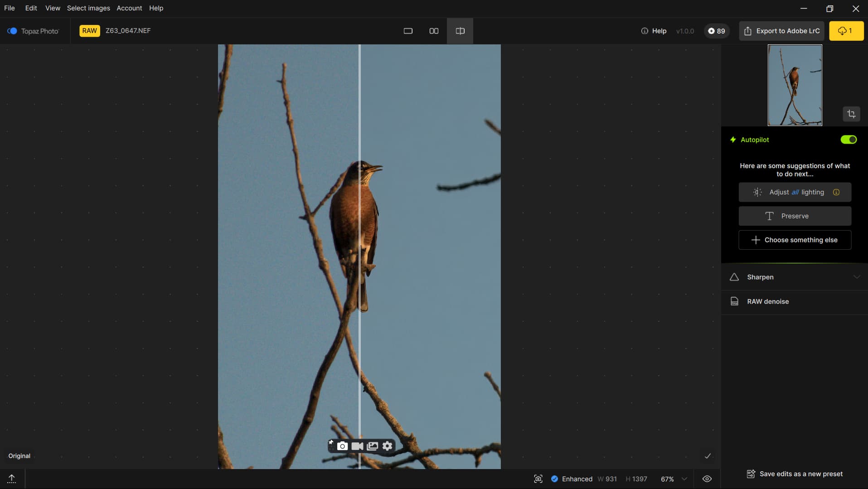Screen dimensions: 868x489
Task: Switch to single image view
Action: coord(408,31)
